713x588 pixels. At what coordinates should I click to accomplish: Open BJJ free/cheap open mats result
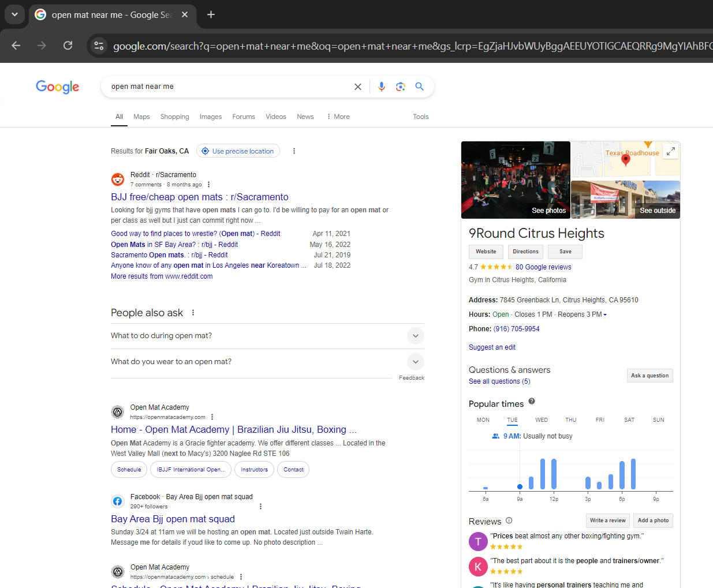200,197
